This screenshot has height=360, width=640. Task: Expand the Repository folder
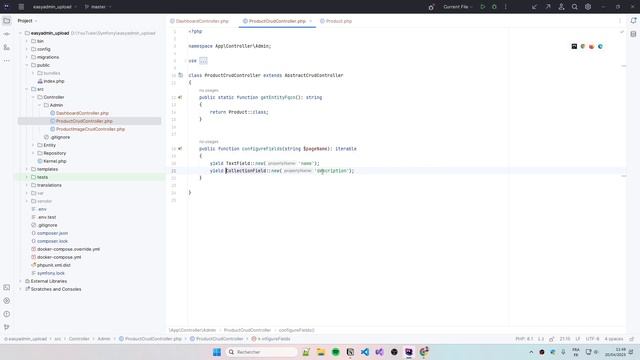point(33,153)
